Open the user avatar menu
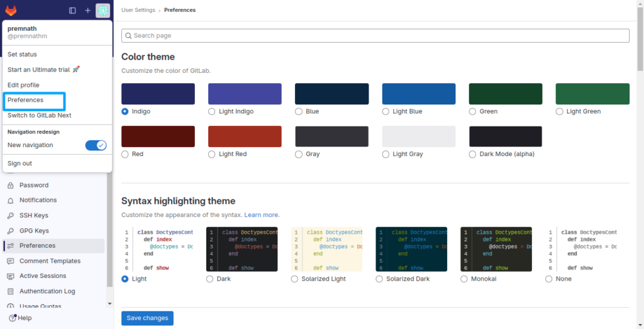Image resolution: width=644 pixels, height=329 pixels. click(103, 11)
